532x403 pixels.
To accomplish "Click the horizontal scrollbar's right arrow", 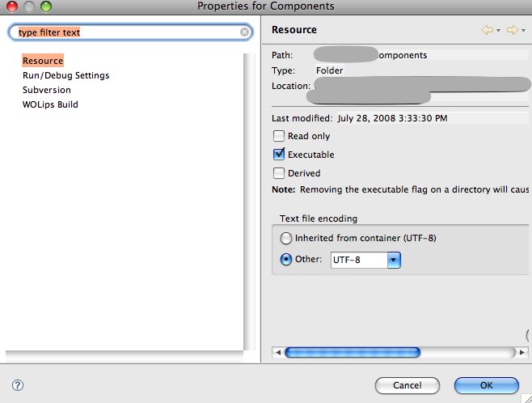I will [523, 352].
